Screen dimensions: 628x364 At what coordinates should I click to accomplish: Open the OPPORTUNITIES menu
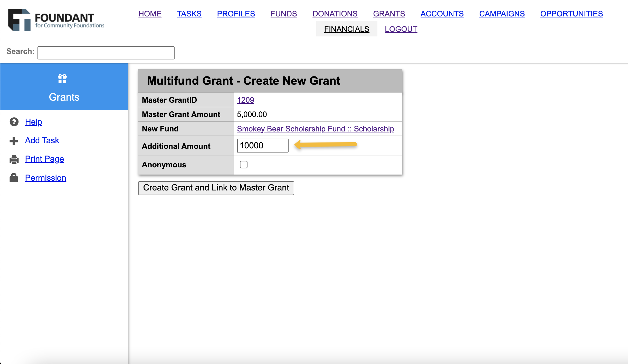pyautogui.click(x=572, y=14)
